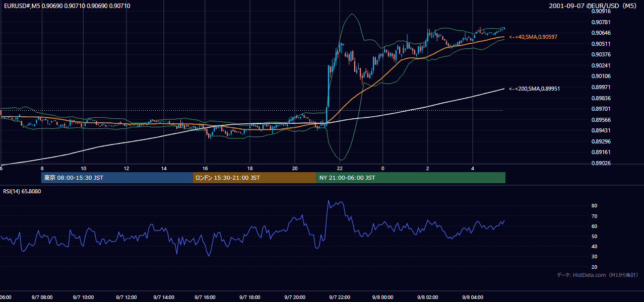Click RSI scale value 60

594,226
